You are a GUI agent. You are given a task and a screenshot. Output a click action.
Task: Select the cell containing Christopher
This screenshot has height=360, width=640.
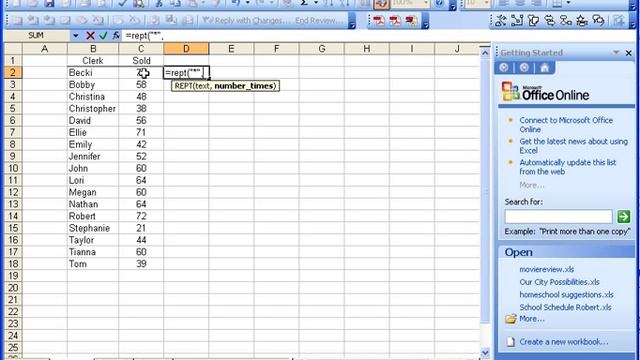[x=93, y=109]
